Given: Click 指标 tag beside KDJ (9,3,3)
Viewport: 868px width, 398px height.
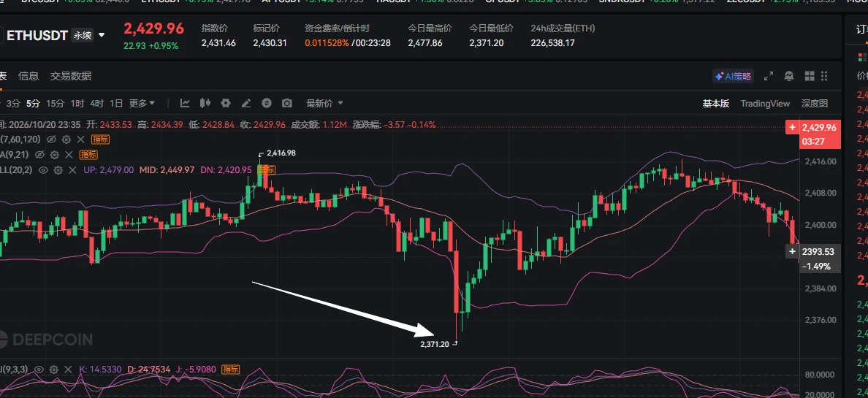Looking at the screenshot, I should pos(230,370).
